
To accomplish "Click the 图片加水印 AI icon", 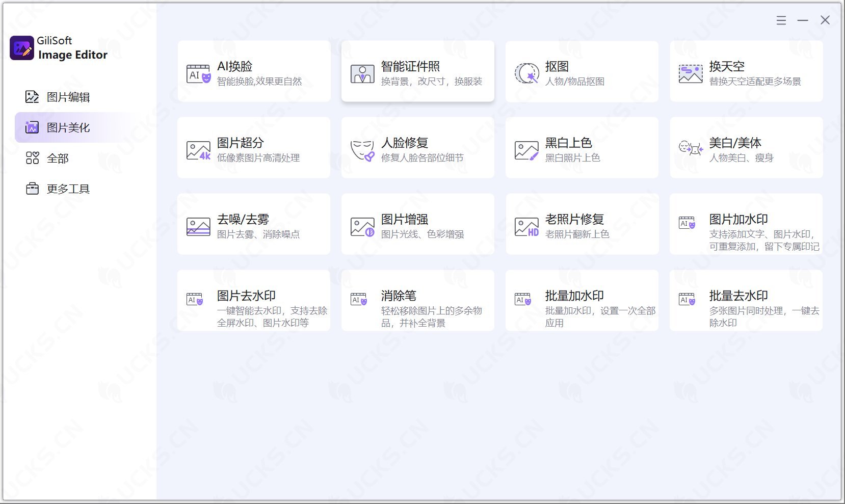I will point(687,223).
